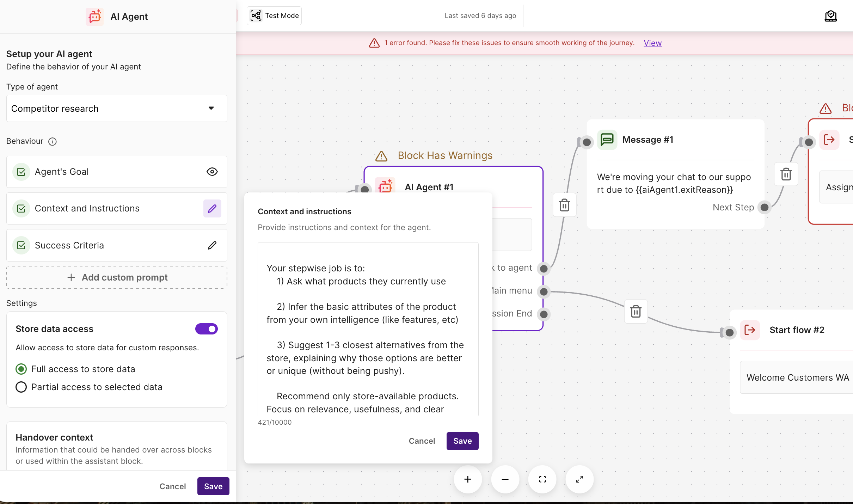Click Add custom prompt button
The height and width of the screenshot is (504, 853).
pyautogui.click(x=117, y=277)
